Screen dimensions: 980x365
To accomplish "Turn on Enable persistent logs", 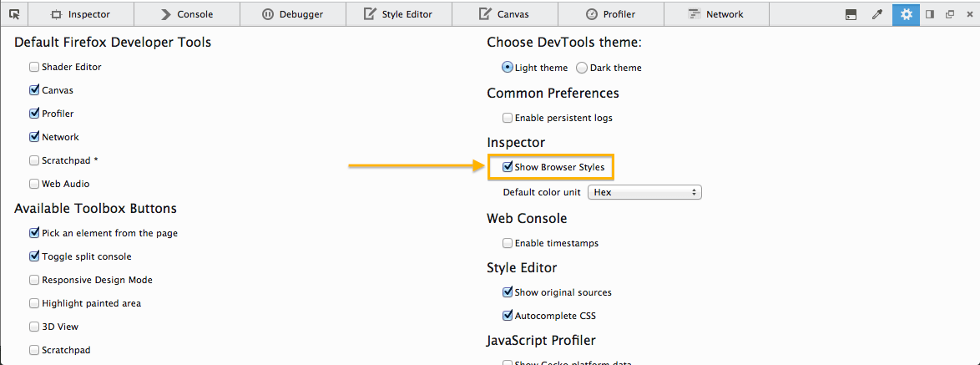I will (508, 118).
